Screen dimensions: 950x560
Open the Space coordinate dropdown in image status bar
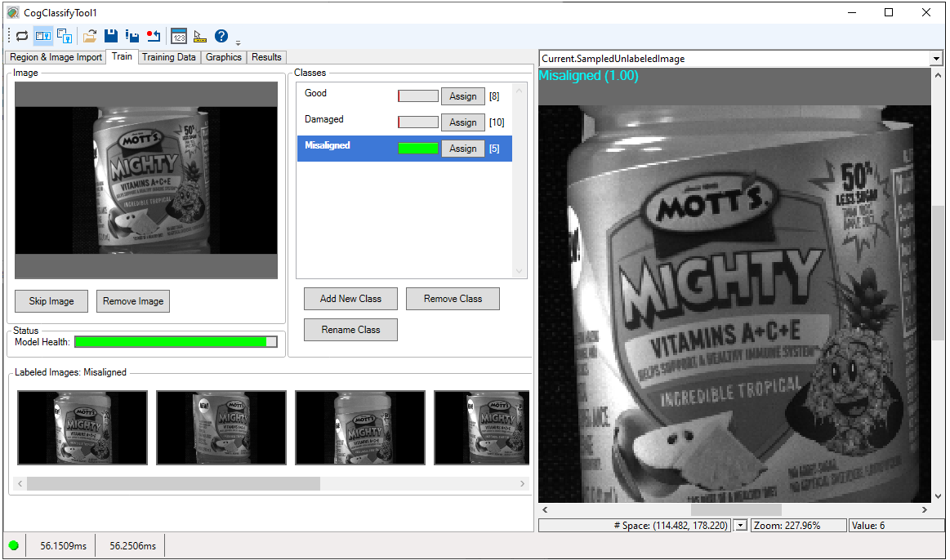[x=741, y=525]
